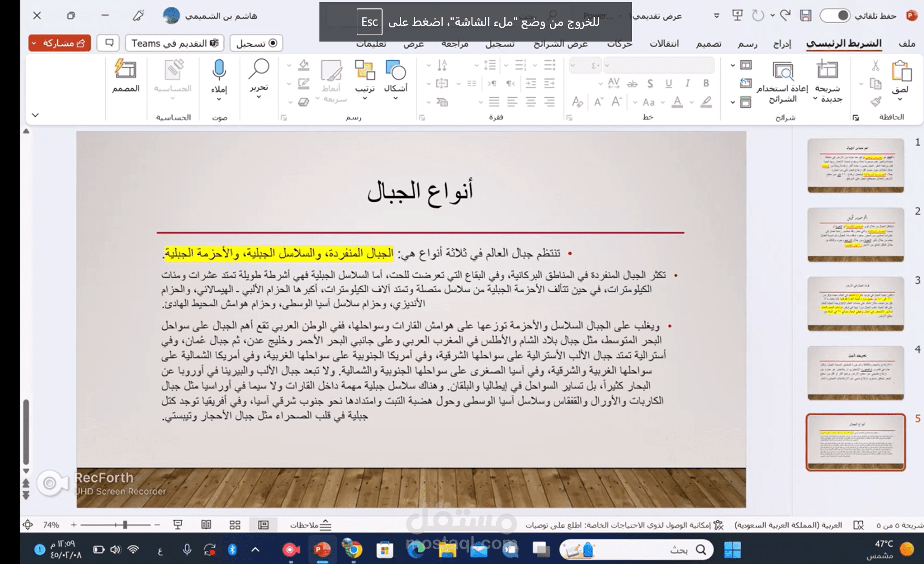Expand the Shapes (أشكال) dropdown arrow

(396, 98)
